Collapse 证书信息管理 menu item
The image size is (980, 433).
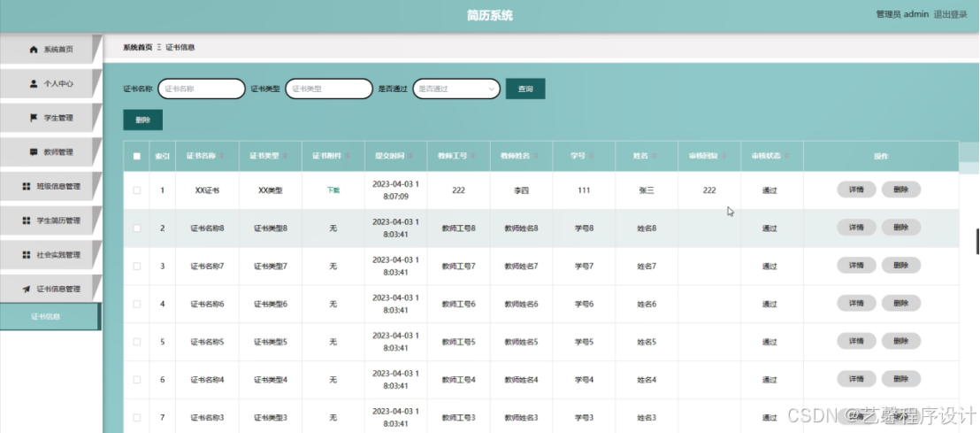coord(50,289)
